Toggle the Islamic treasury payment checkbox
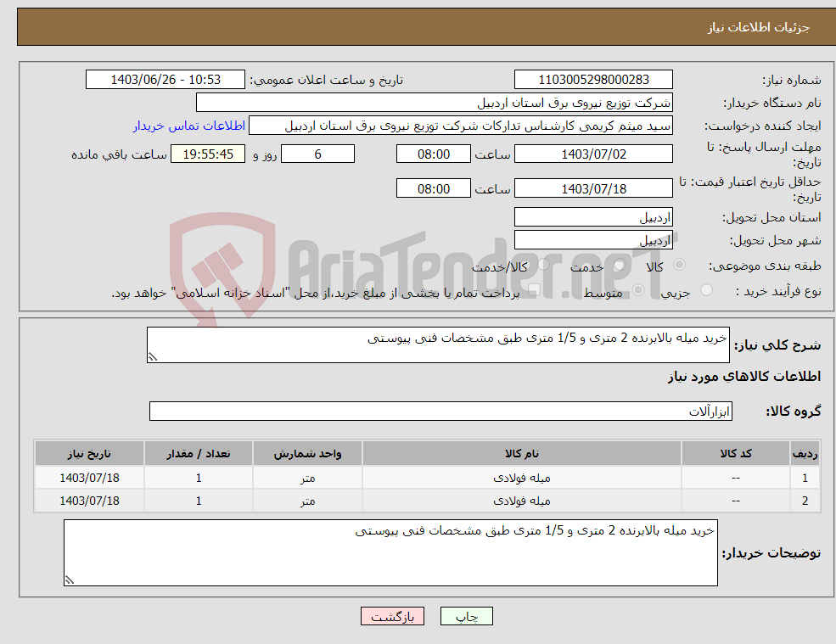836x644 pixels. (534, 290)
